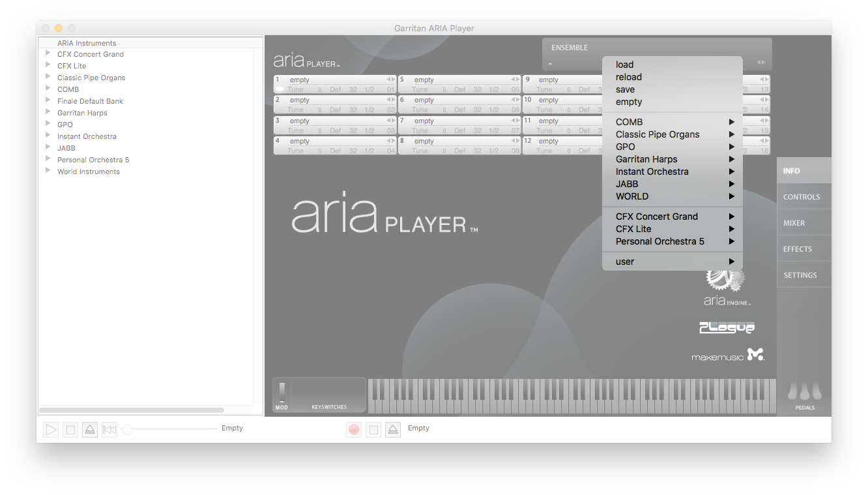Click the KEYSWITCHES panel
The image size is (868, 495).
(x=329, y=395)
